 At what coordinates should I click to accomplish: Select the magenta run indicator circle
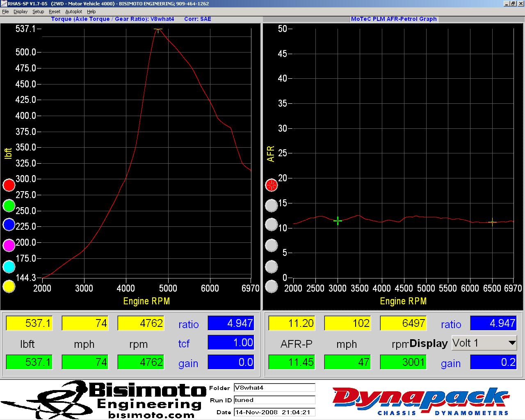[x=9, y=245]
